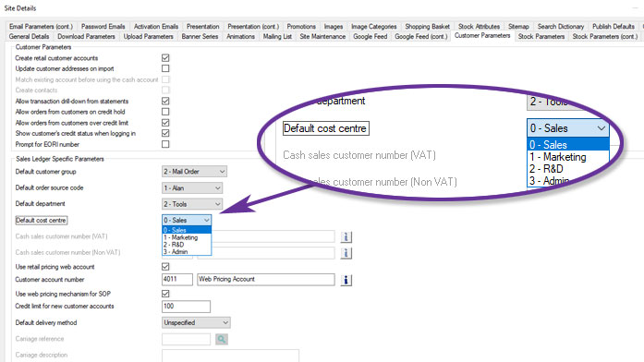Click the Carriage description text box
The width and height of the screenshot is (644, 362).
(x=230, y=356)
